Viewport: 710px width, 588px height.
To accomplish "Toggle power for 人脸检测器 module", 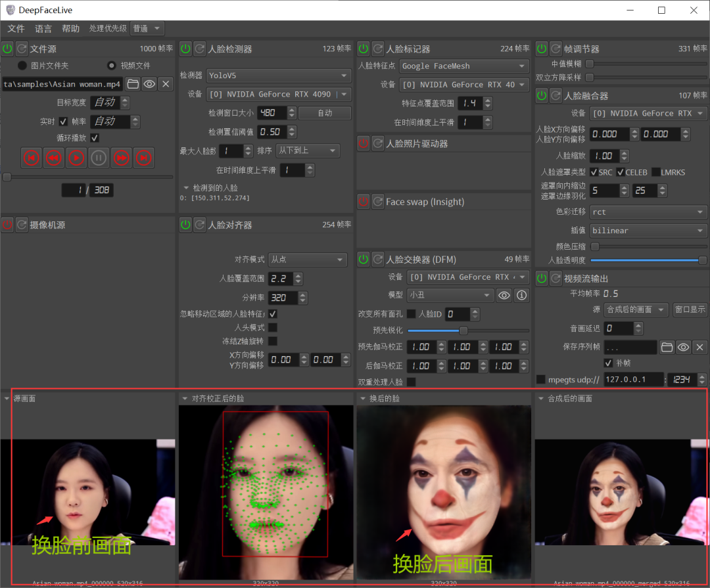I will 185,49.
